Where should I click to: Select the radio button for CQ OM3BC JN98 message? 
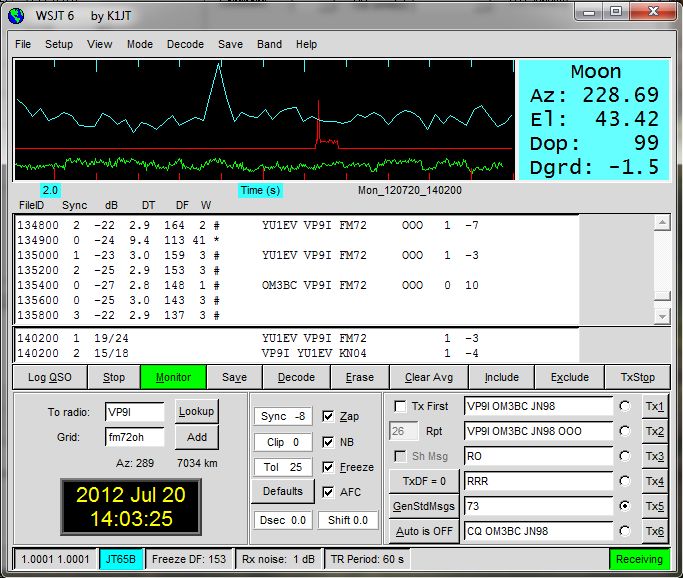[x=625, y=531]
